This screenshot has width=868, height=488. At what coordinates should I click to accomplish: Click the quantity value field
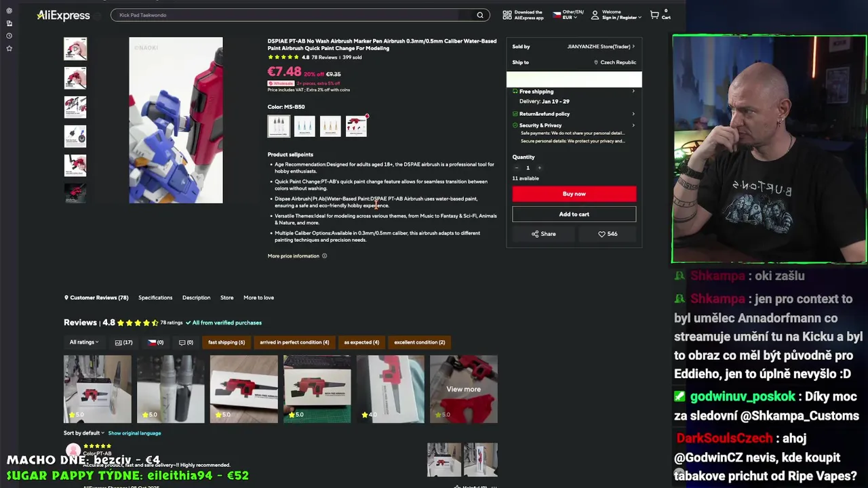(528, 168)
